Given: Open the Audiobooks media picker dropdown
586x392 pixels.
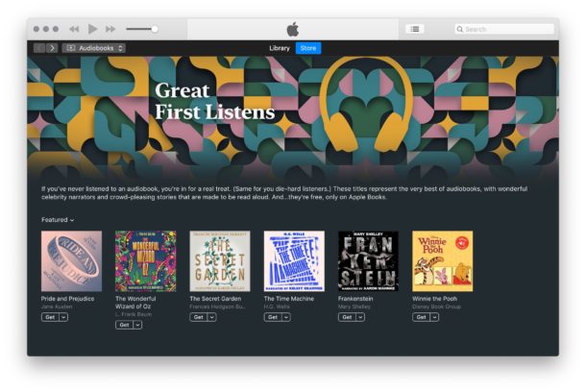Looking at the screenshot, I should 94,48.
